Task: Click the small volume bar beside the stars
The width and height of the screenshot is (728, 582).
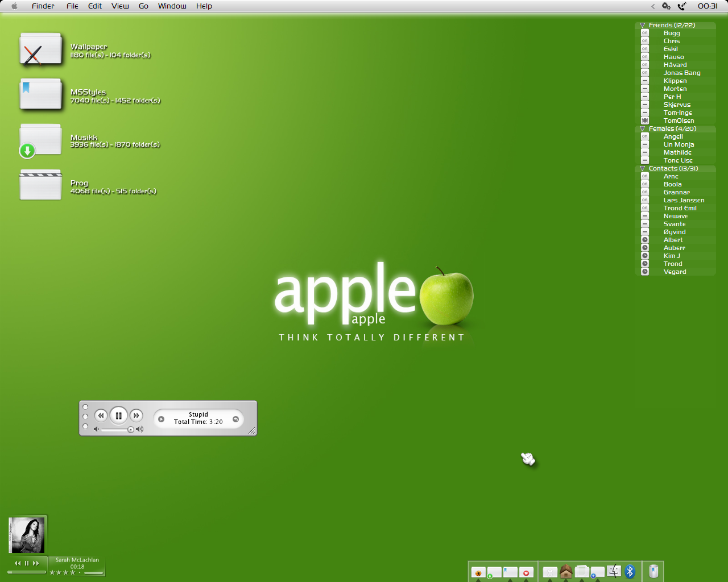Action: (93, 573)
